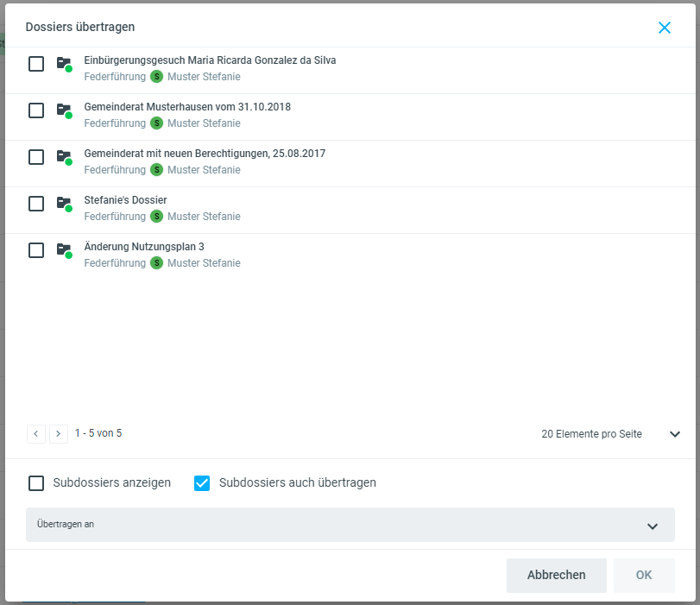Click dossier icon beside Gemeinderat Musterhausen
The image size is (700, 605).
(x=63, y=110)
